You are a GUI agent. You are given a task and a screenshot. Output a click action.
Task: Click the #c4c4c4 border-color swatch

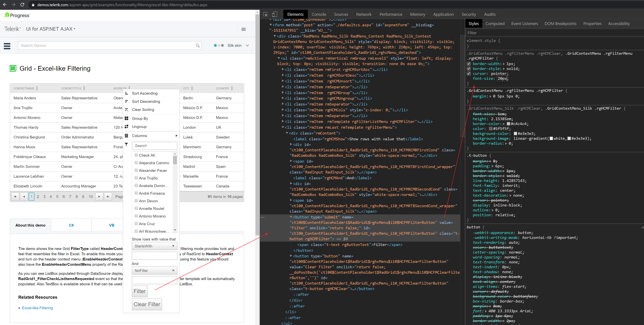[508, 124]
